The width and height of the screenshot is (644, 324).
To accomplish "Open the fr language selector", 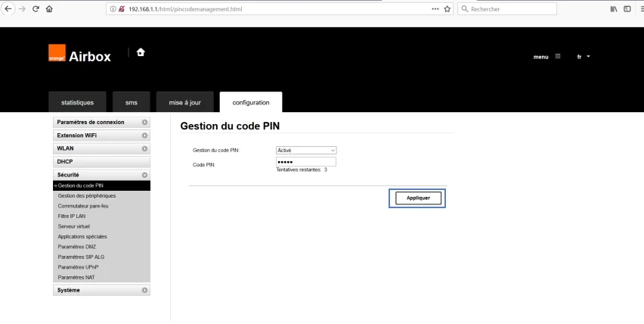I will [x=584, y=57].
